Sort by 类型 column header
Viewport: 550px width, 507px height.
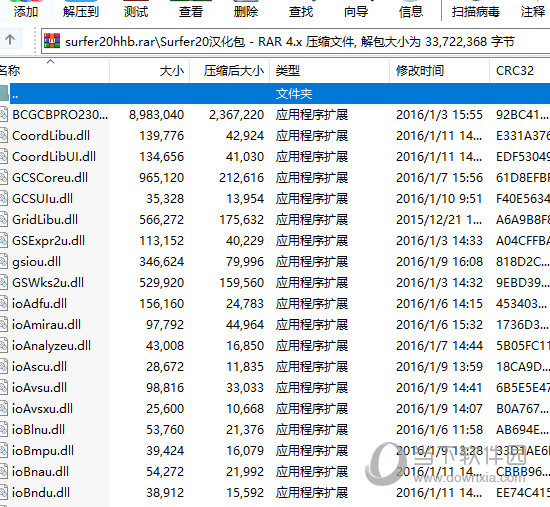(x=330, y=71)
